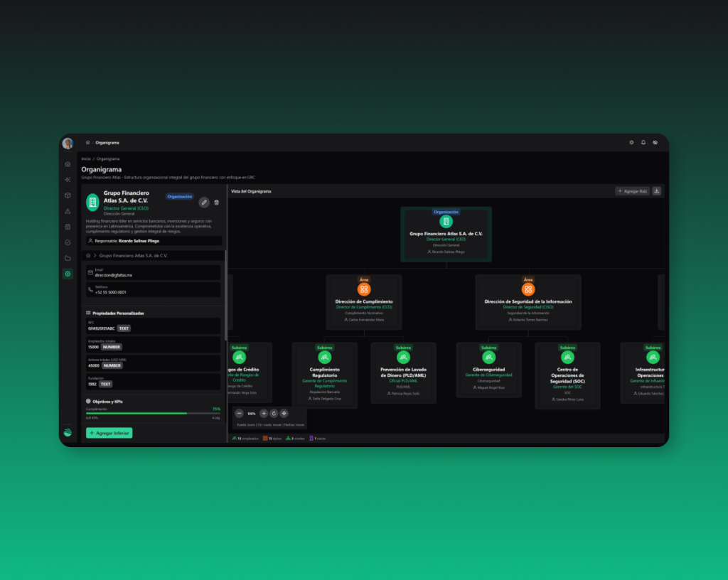The image size is (728, 580).
Task: Click the trash delete icon in details panel
Action: click(217, 203)
